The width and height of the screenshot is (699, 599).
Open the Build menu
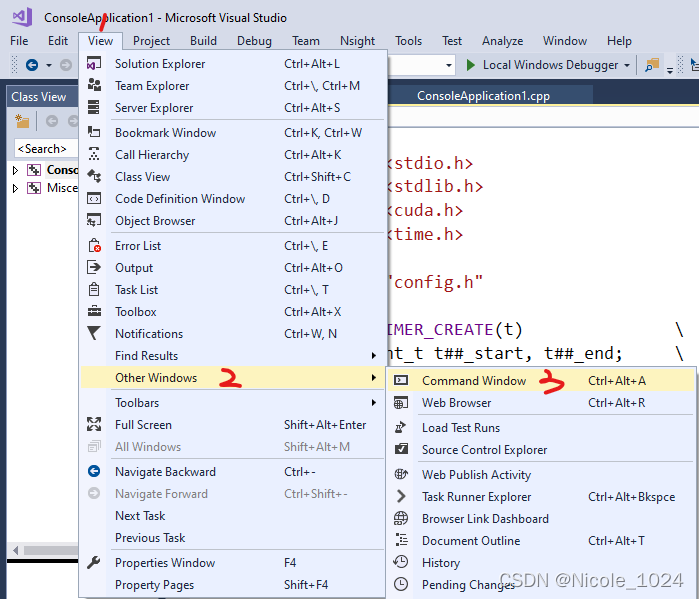coord(203,41)
